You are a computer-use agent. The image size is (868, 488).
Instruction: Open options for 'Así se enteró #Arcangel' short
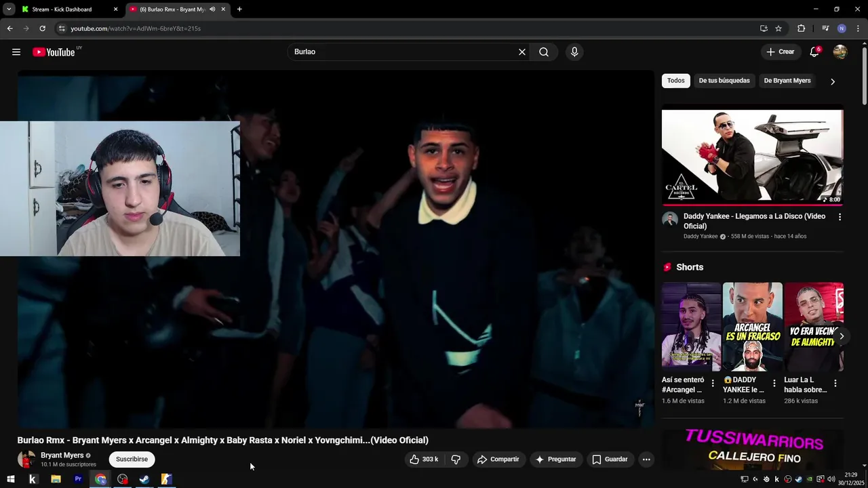click(713, 384)
